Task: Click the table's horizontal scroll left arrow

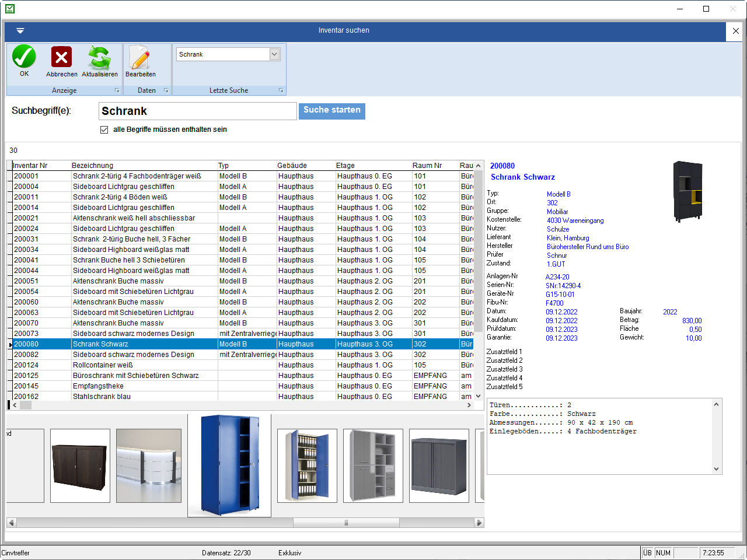Action: [x=15, y=405]
